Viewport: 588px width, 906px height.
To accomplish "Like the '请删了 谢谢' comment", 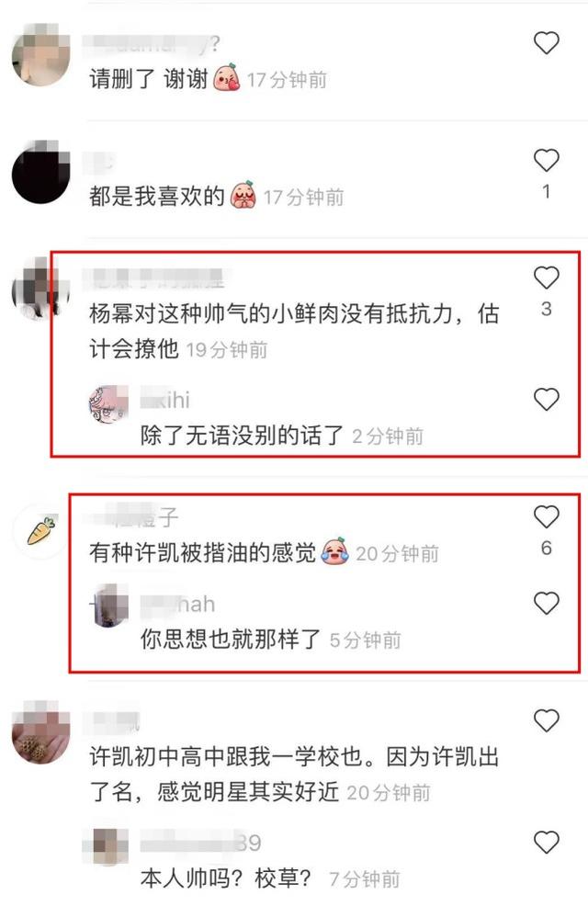I will pyautogui.click(x=546, y=43).
